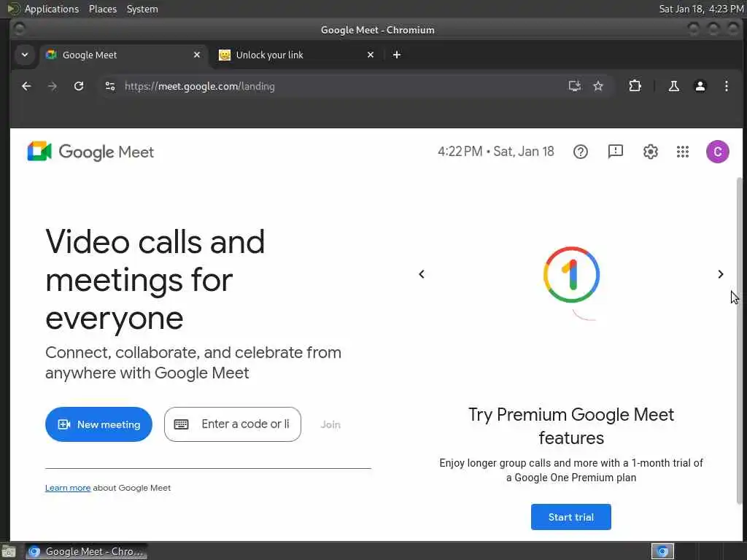The image size is (747, 560).
Task: Open the System menu
Action: tap(142, 9)
